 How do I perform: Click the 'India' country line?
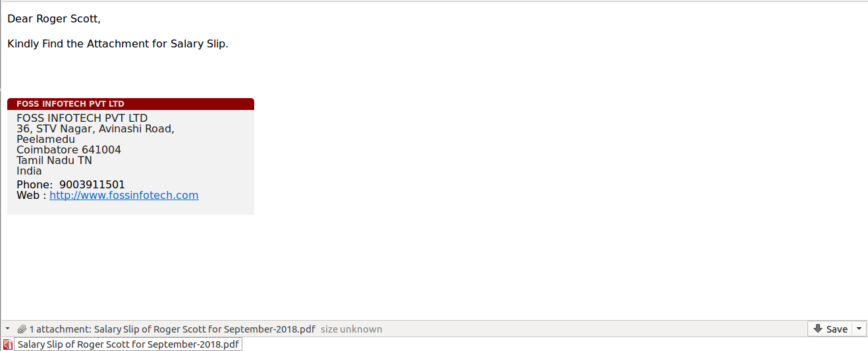[29, 171]
